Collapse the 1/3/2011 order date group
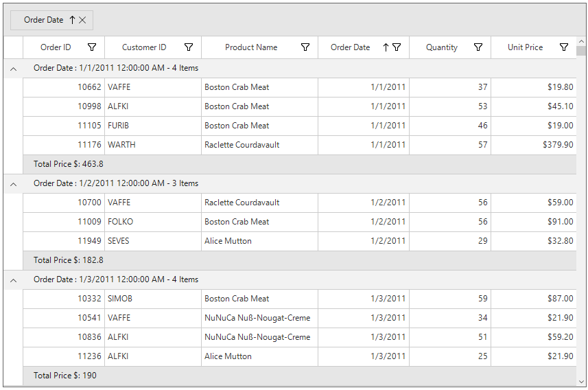The image size is (588, 390). point(14,280)
